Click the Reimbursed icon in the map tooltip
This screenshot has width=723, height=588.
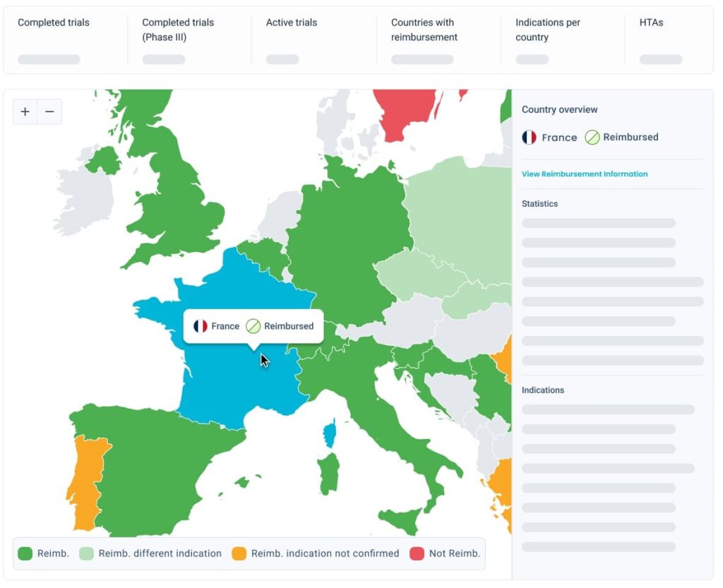point(253,326)
